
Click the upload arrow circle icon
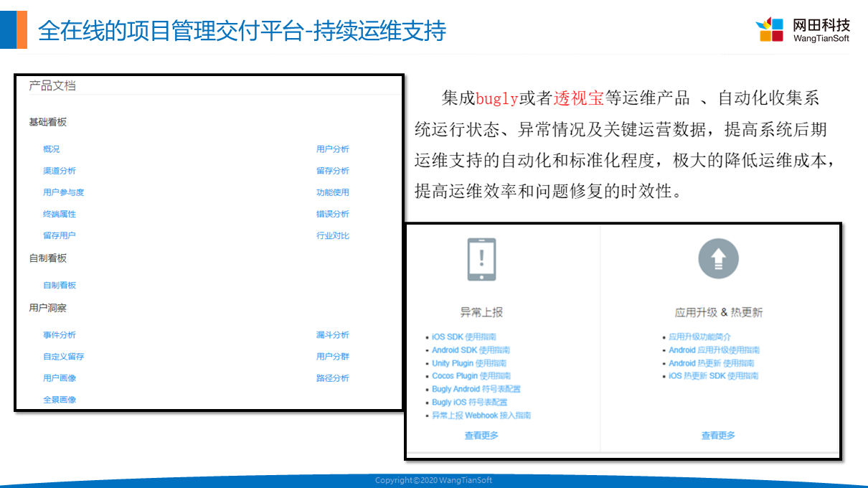(718, 258)
